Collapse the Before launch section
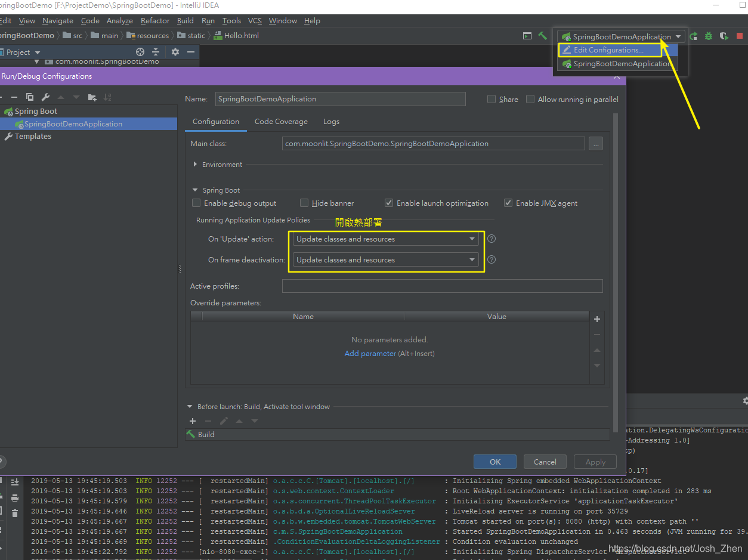This screenshot has height=560, width=748. [190, 407]
